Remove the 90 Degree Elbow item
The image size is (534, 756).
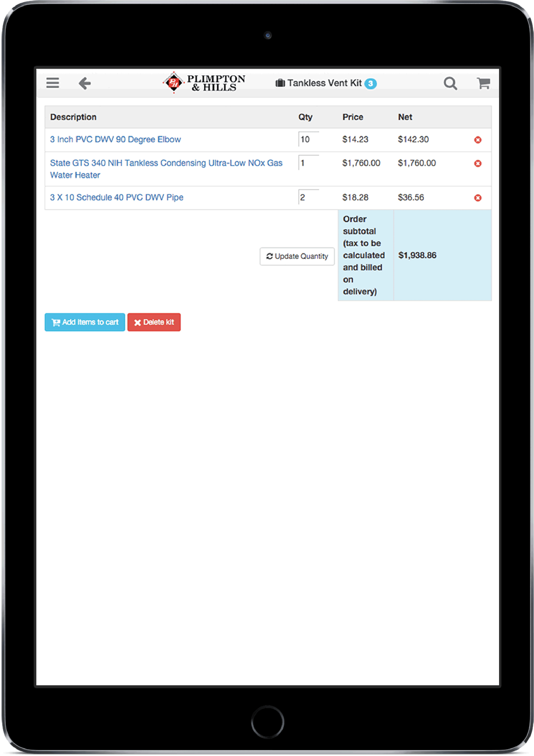[x=477, y=140]
